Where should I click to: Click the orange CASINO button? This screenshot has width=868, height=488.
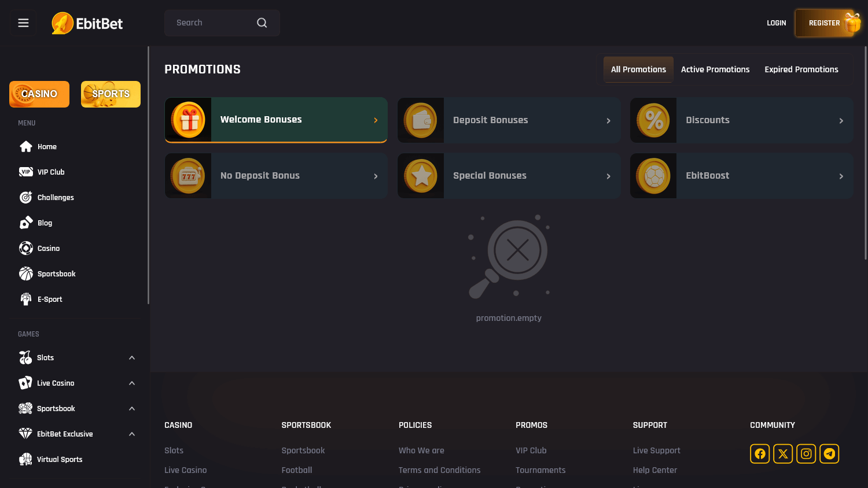point(39,94)
